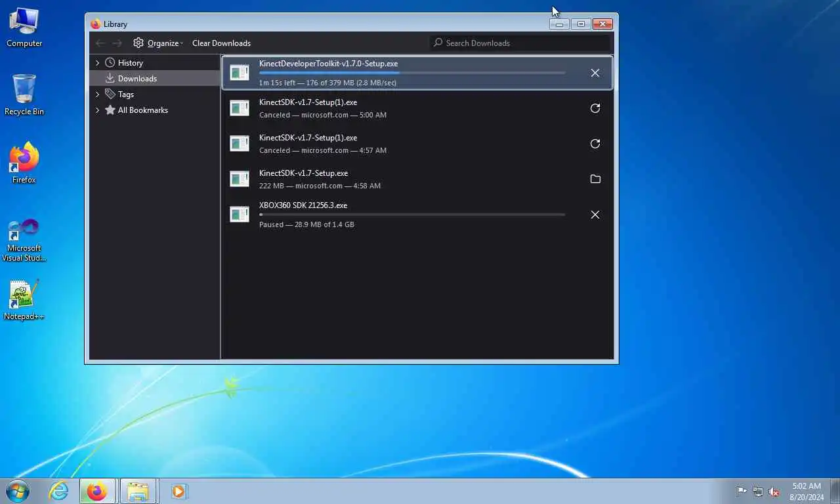The image size is (840, 504).
Task: Click the '222 MB — microsoft.com — 4:58 AM' text
Action: click(320, 186)
